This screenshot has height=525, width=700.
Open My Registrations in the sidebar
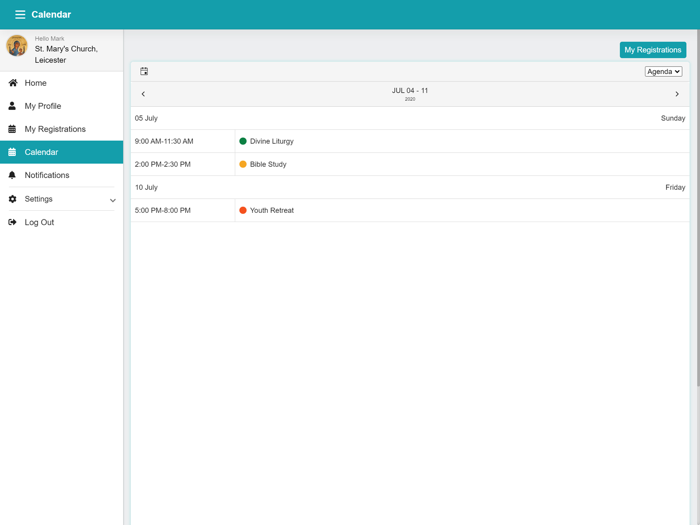point(62,129)
